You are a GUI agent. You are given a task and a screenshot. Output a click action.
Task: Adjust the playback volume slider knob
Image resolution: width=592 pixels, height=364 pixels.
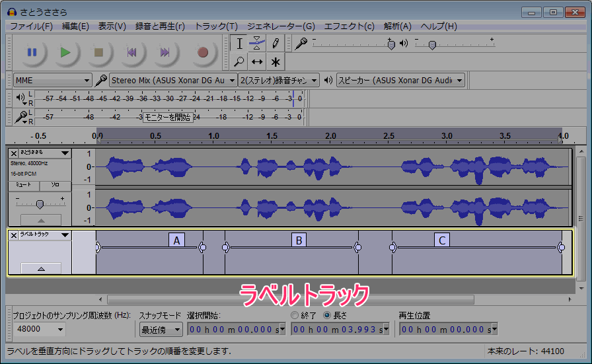tap(432, 45)
